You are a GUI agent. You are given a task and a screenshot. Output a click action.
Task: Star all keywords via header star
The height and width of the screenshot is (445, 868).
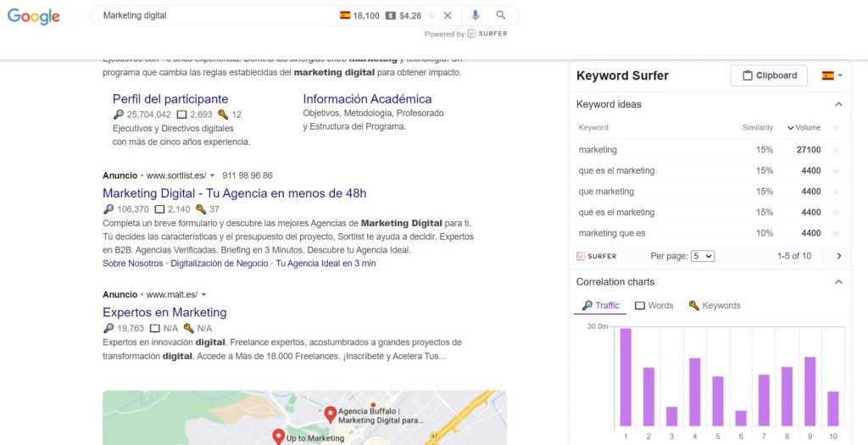835,127
